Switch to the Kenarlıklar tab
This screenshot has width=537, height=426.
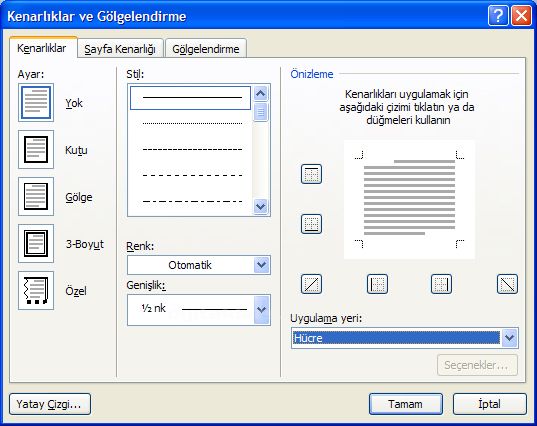click(43, 48)
